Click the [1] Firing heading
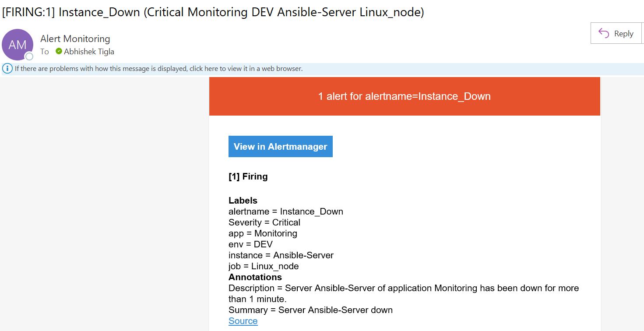The width and height of the screenshot is (644, 331). point(248,176)
